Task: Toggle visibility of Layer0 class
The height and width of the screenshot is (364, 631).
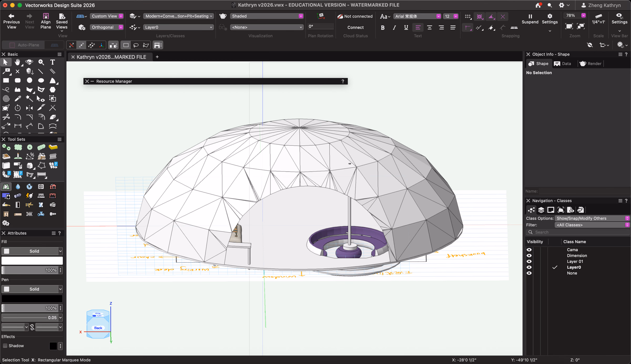Action: [x=529, y=267]
